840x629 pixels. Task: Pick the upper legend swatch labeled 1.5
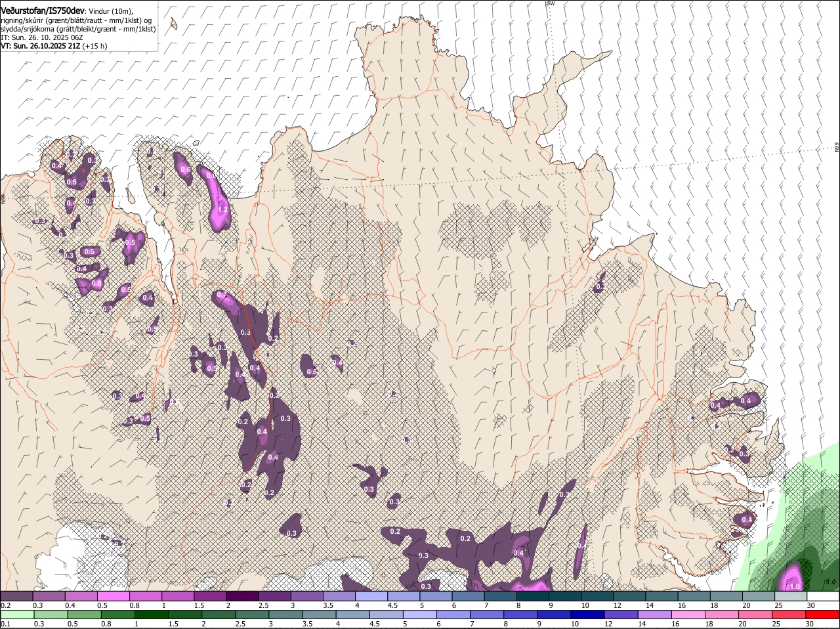pos(209,596)
